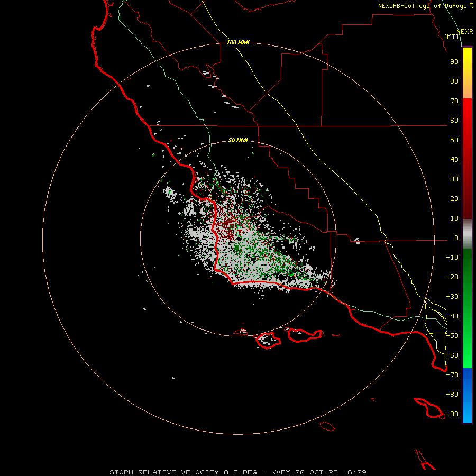
Task: Pick the bright red segment of the color bar
Action: coord(467,111)
